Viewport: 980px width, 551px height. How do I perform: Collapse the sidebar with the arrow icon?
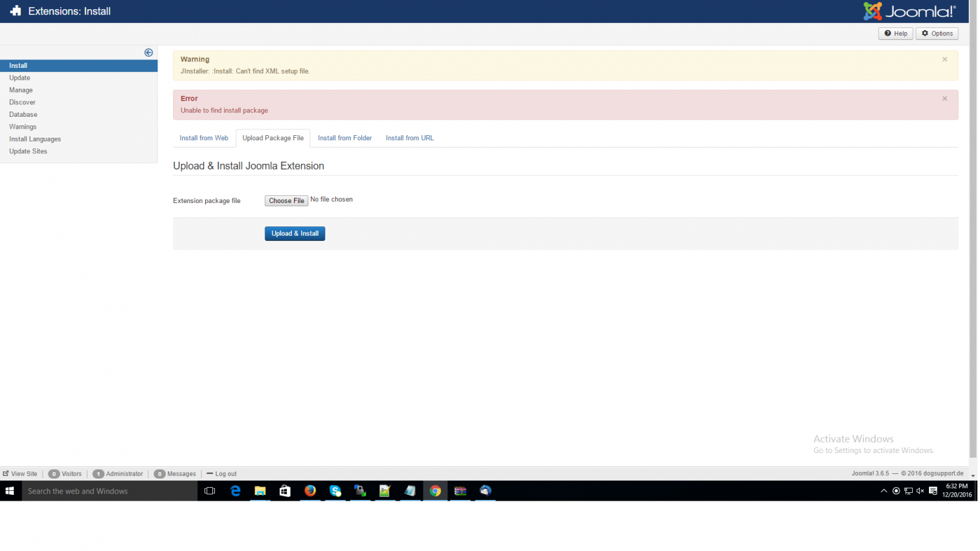click(x=148, y=53)
